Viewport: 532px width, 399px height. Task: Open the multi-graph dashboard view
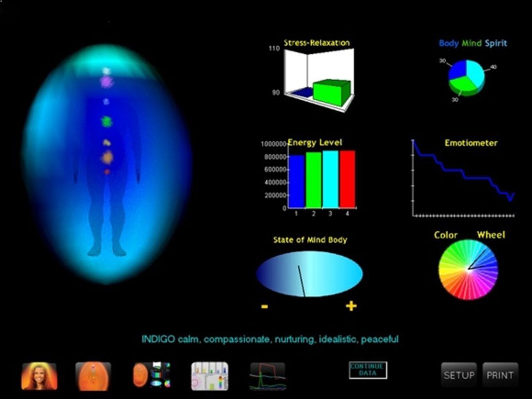(x=152, y=375)
